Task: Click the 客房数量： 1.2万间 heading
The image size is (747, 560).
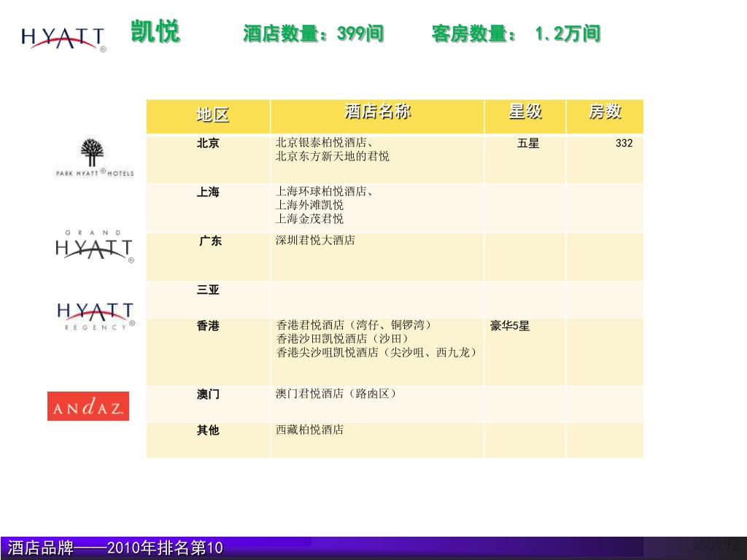Action: pyautogui.click(x=516, y=34)
